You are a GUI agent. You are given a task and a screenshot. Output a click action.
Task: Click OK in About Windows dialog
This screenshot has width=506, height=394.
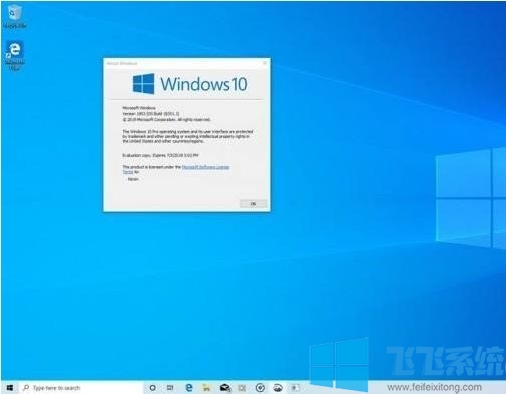coord(253,203)
